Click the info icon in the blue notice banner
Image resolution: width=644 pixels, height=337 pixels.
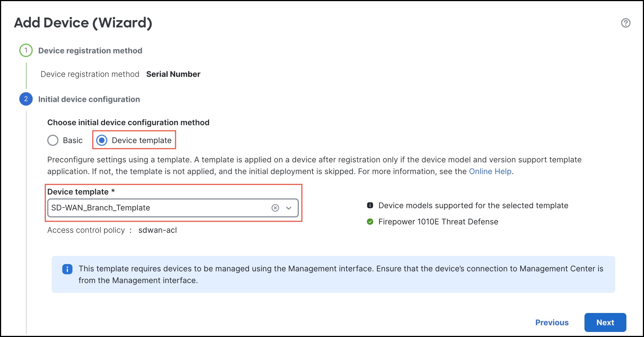[67, 269]
